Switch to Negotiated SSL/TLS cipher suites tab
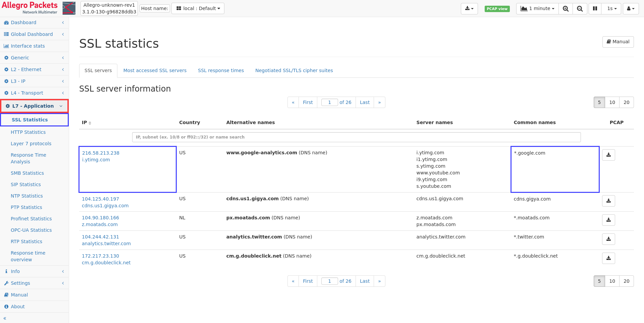This screenshot has height=323, width=644. (x=294, y=70)
